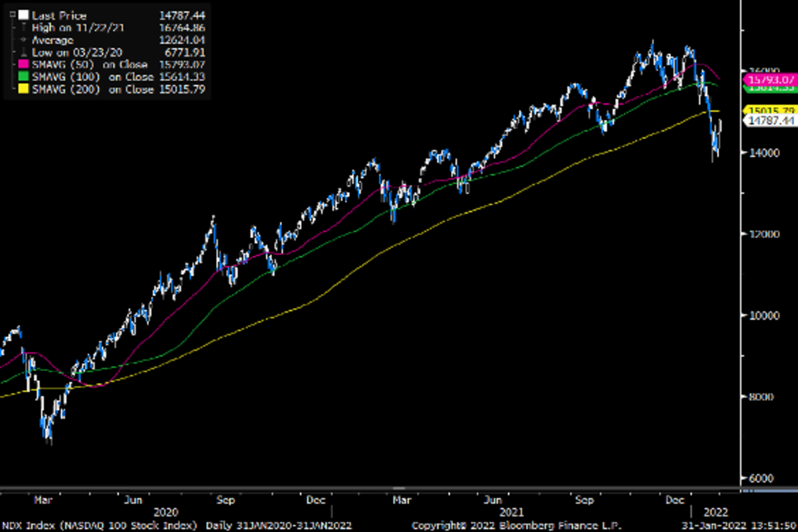The image size is (798, 532).
Task: Click the Average marker icon in legend
Action: [x=24, y=40]
